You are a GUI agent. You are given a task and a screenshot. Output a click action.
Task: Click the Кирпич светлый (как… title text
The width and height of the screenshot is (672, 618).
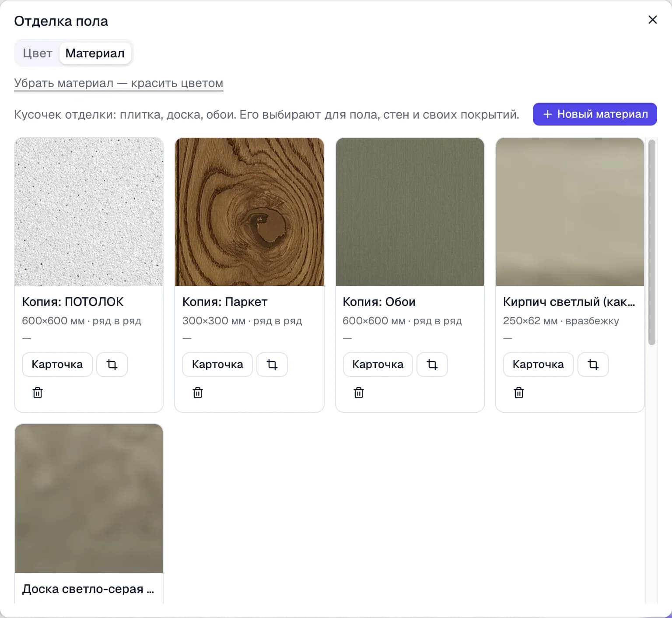point(569,302)
